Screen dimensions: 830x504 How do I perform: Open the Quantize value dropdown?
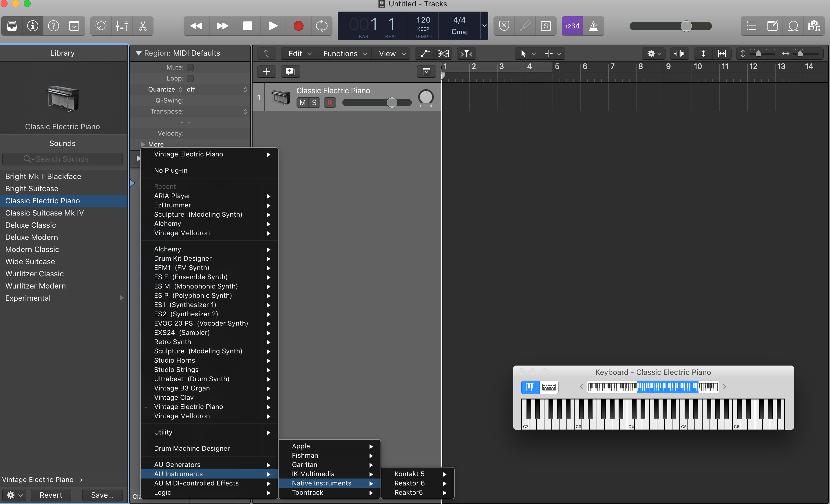tap(217, 90)
